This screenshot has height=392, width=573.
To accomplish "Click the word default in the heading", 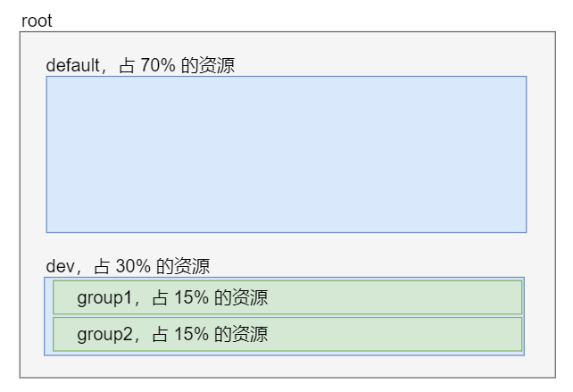I will 72,65.
